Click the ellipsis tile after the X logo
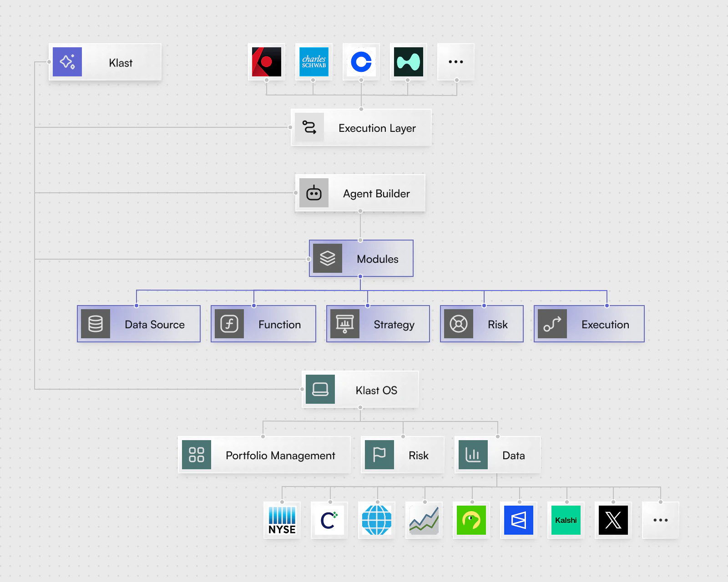 [661, 520]
